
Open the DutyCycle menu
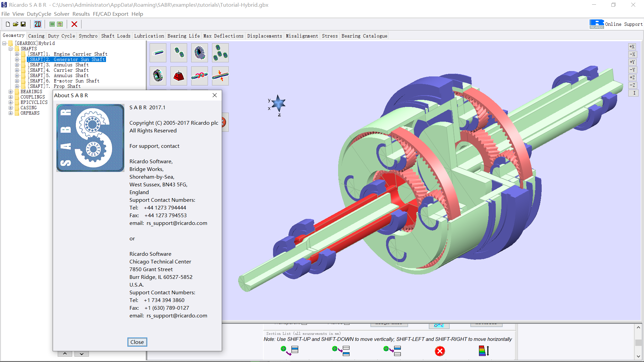click(39, 14)
